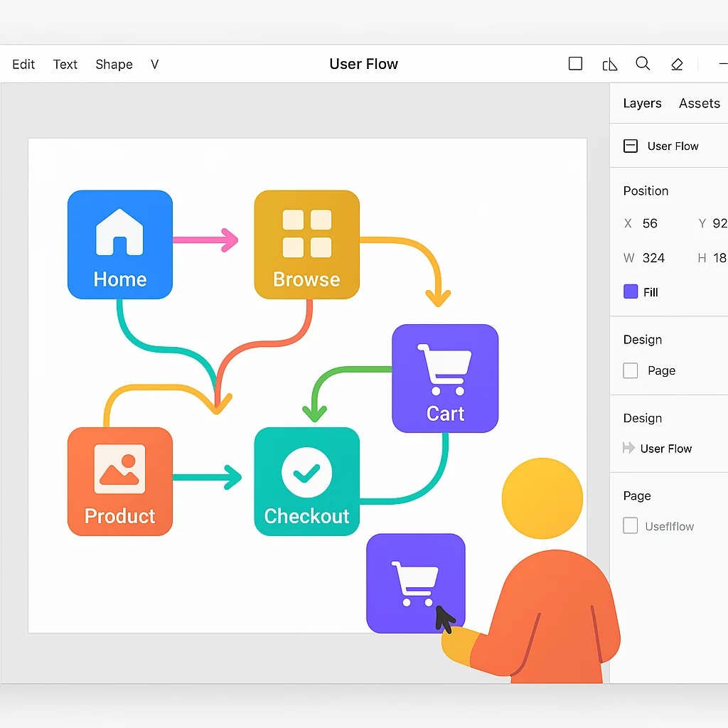This screenshot has width=728, height=728.
Task: Click the Product image node
Action: click(119, 481)
